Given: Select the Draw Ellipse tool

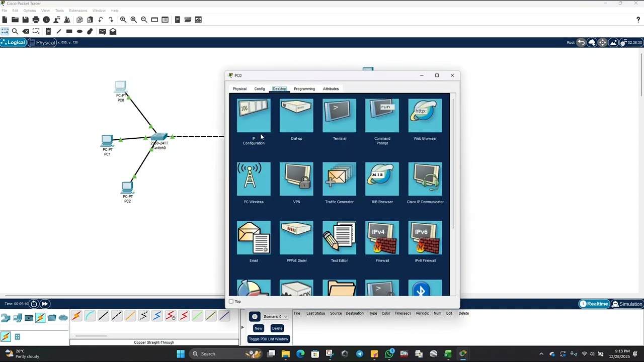Looking at the screenshot, I should point(79,31).
